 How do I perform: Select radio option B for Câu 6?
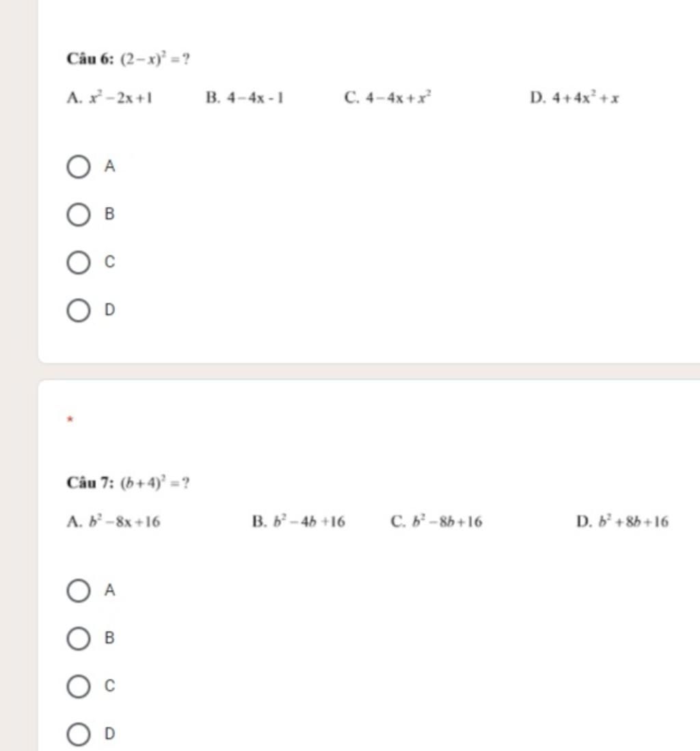(x=78, y=214)
